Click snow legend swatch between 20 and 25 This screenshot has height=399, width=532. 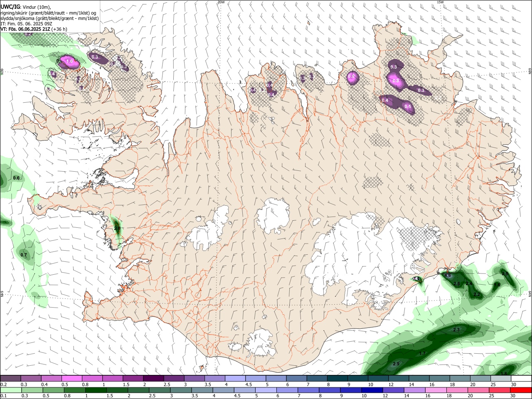tap(480, 378)
